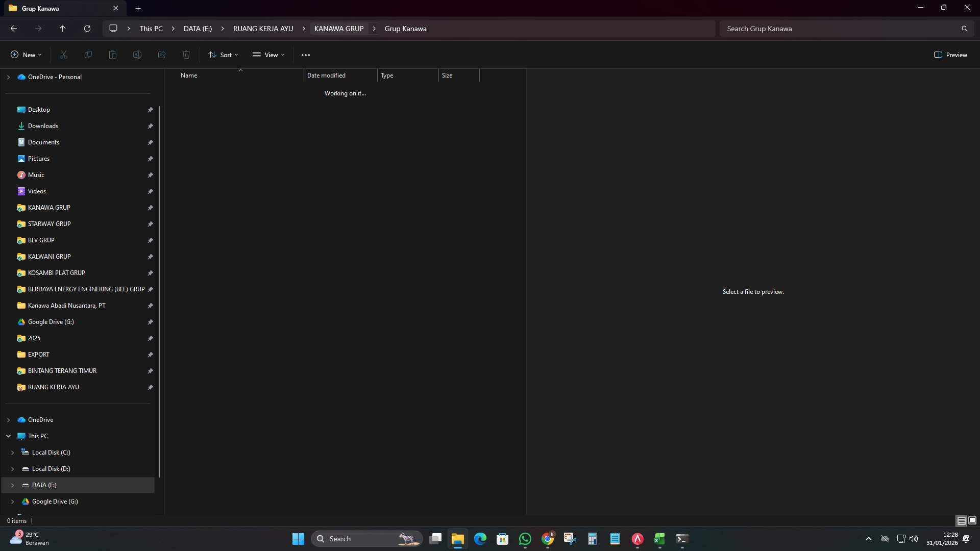Image resolution: width=980 pixels, height=551 pixels.
Task: Open the See more (...) toolbar menu
Action: click(305, 55)
